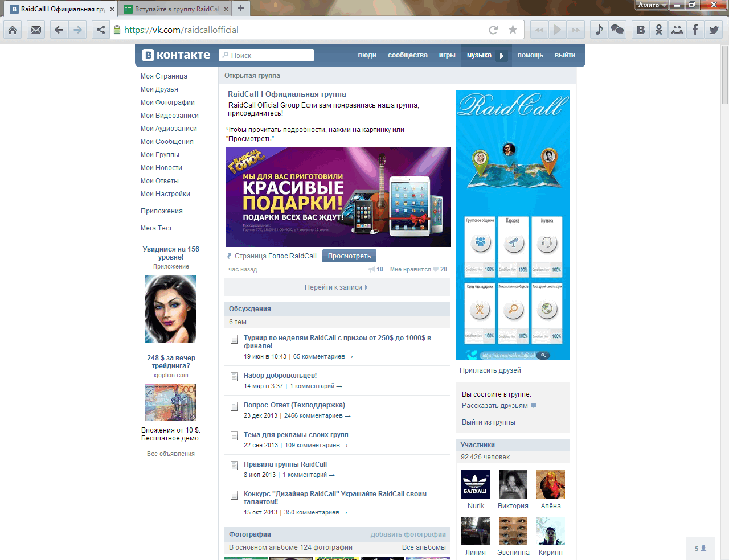Open the музыка header menu item
The height and width of the screenshot is (560, 729).
coord(479,55)
